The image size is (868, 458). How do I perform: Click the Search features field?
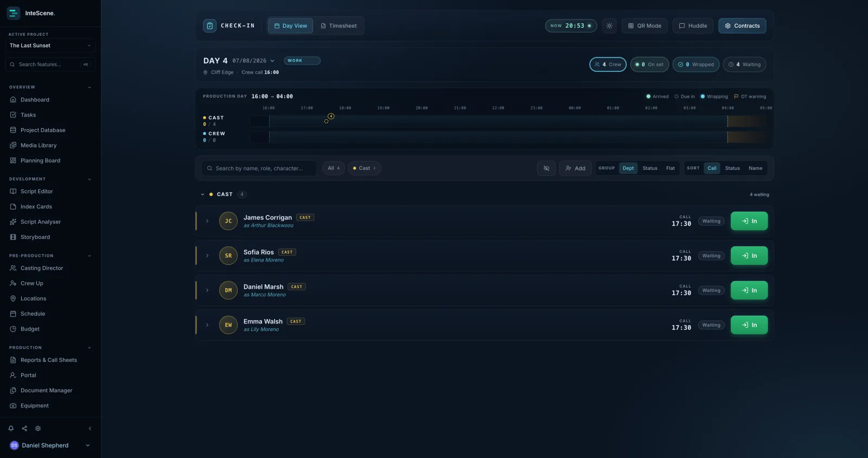click(x=50, y=65)
